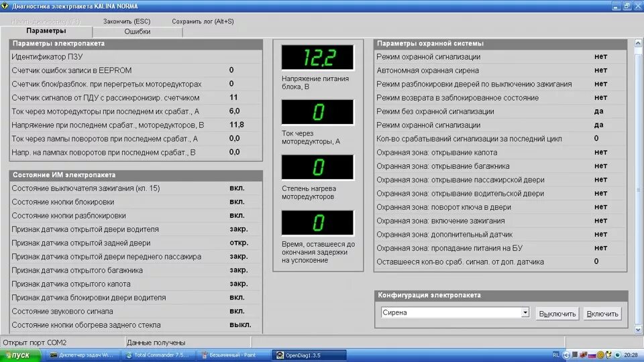This screenshot has width=644, height=362.
Task: Click выкл. value of rear window heater
Action: (x=240, y=324)
